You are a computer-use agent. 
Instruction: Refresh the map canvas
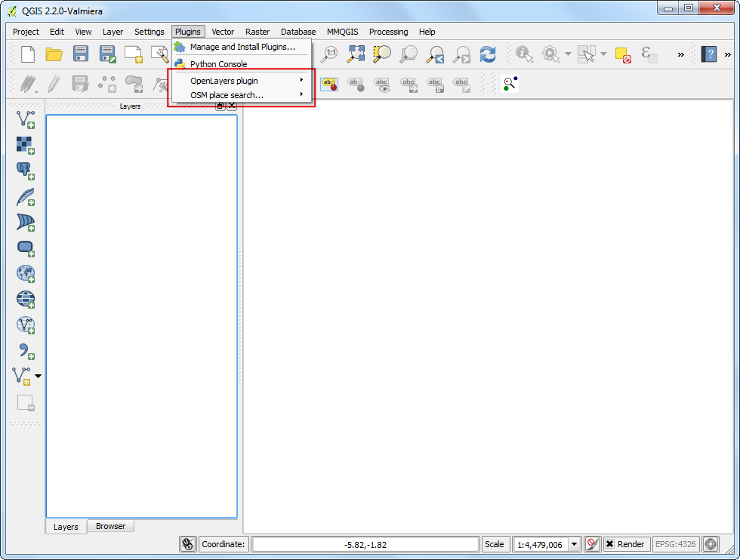(x=488, y=54)
